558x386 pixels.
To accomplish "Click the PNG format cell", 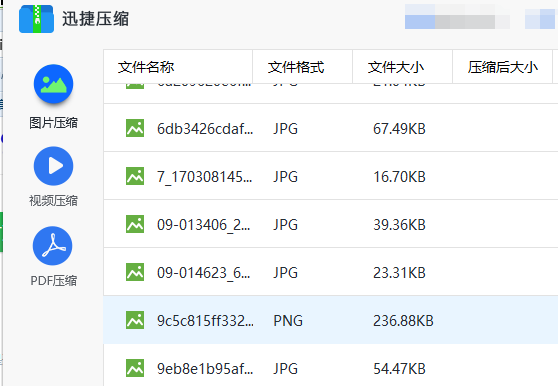I will [x=288, y=321].
